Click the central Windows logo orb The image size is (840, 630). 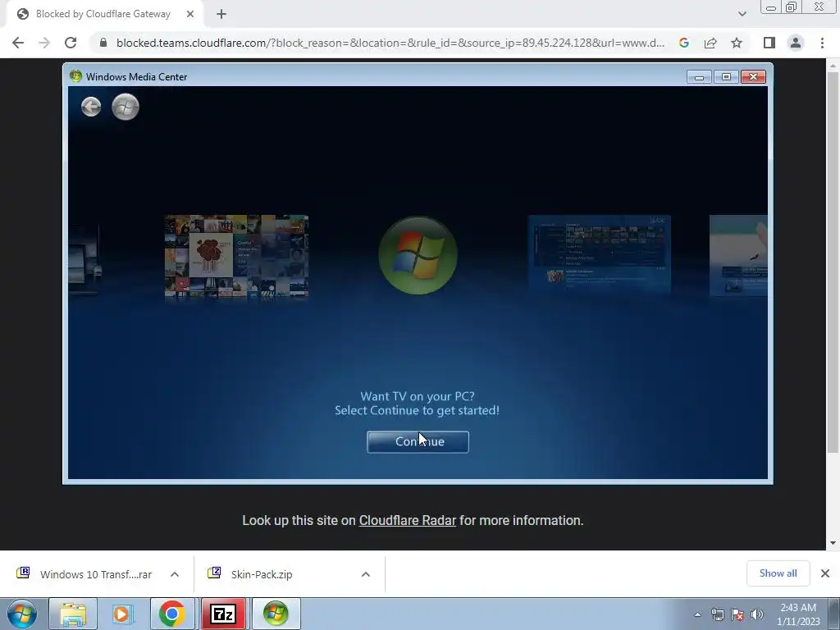(x=418, y=255)
